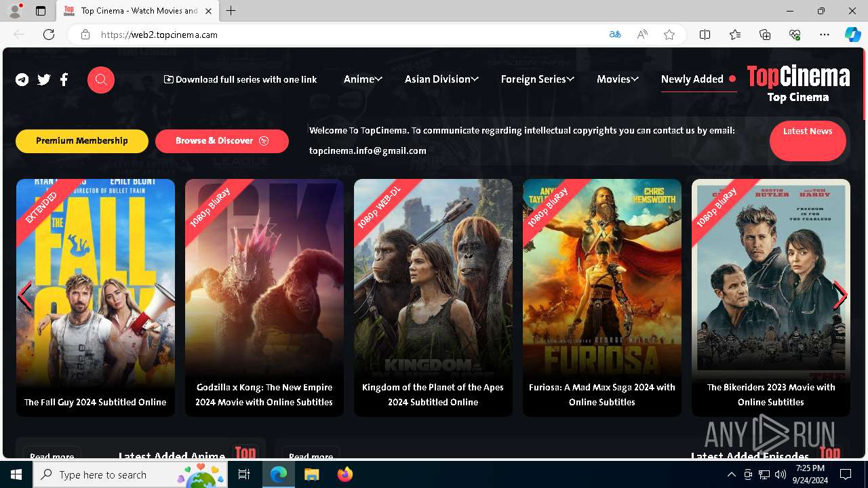Image resolution: width=868 pixels, height=488 pixels.
Task: Click the red search magnifier button
Action: [x=101, y=80]
